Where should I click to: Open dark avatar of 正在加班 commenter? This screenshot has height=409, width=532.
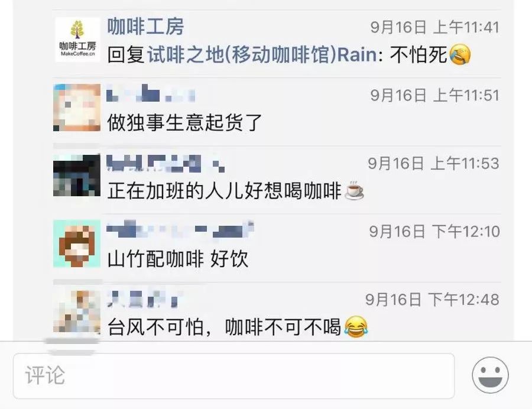77,176
